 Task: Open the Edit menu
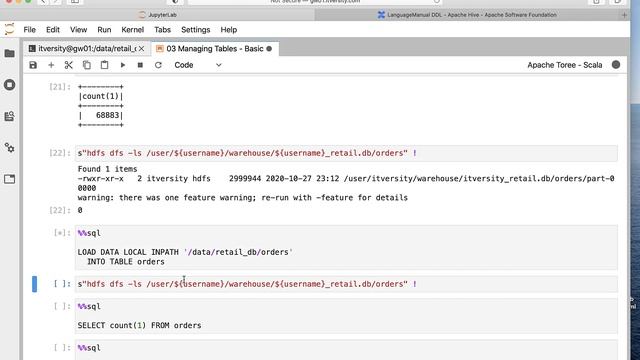(53, 30)
